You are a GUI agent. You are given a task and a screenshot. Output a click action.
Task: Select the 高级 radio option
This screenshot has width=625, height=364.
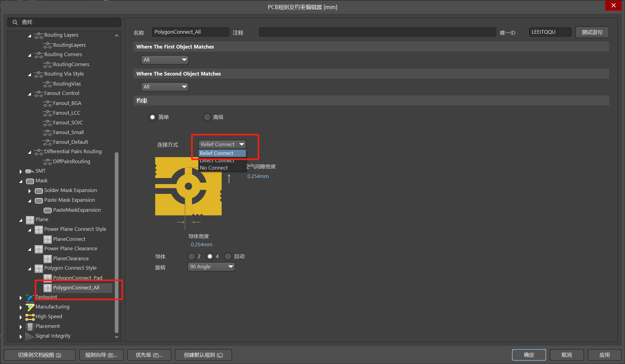point(207,117)
